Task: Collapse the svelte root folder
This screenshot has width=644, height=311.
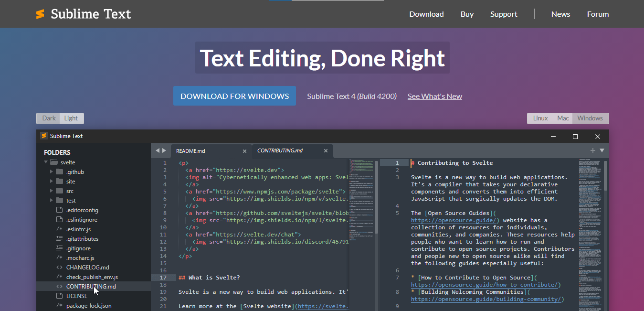Action: [x=45, y=162]
